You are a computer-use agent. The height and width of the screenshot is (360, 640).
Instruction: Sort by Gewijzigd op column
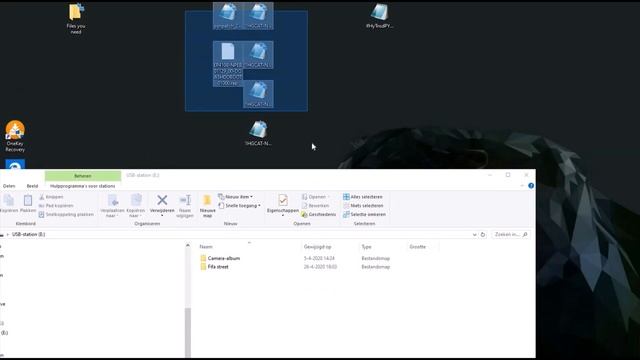pos(317,247)
